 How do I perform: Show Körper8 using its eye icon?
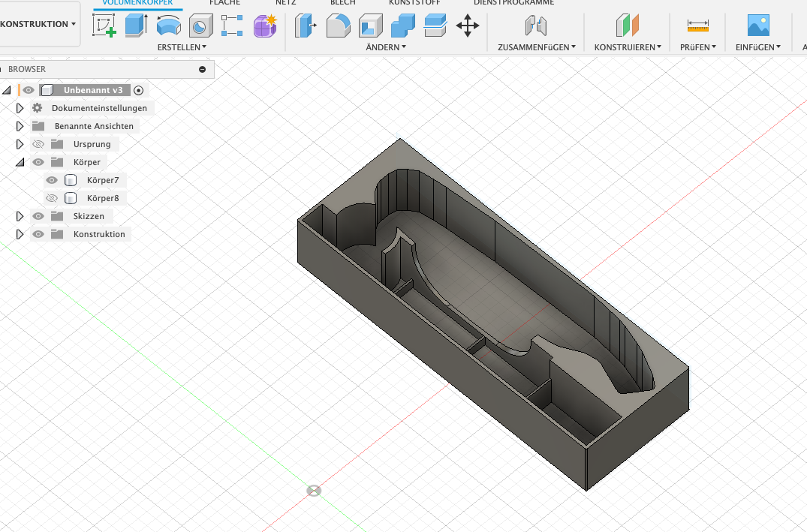pos(52,198)
